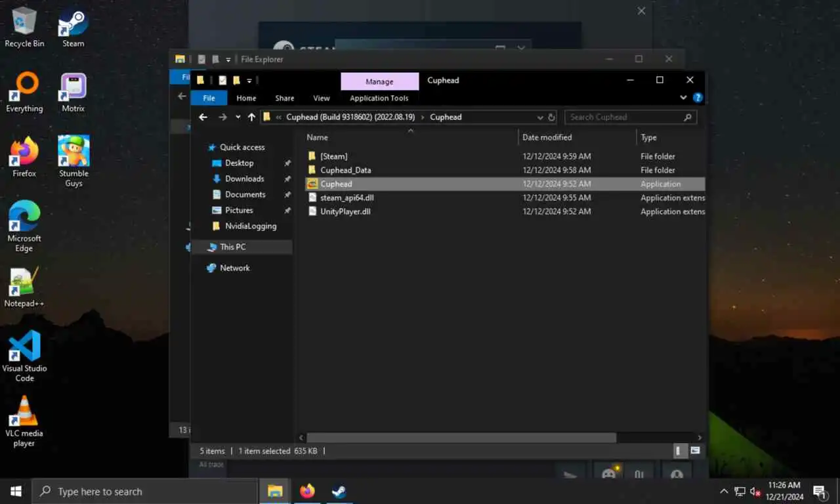Viewport: 840px width, 504px height.
Task: Open the Everything search desktop shortcut
Action: click(24, 93)
